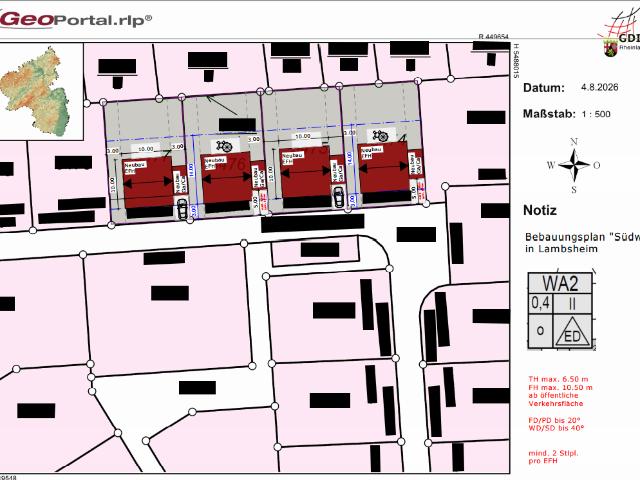The height and width of the screenshot is (480, 640).
Task: Click the ED triangle symbol in the legend
Action: pos(572,331)
